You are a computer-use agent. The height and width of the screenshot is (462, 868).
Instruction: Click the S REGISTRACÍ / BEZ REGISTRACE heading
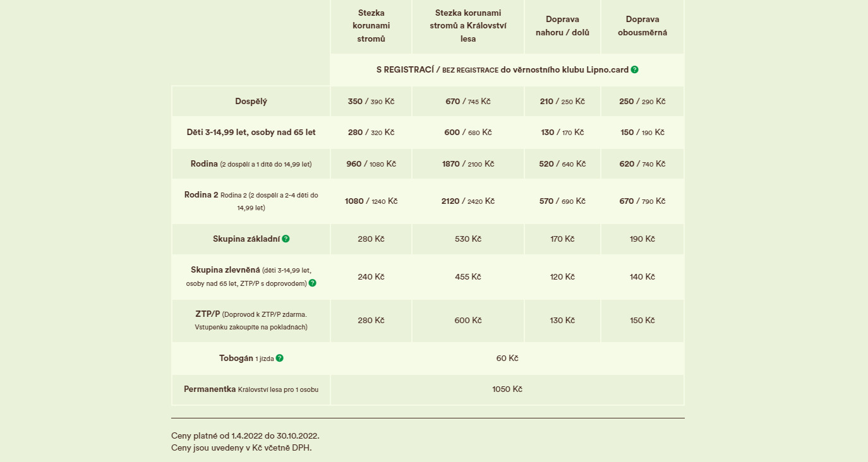tap(502, 69)
